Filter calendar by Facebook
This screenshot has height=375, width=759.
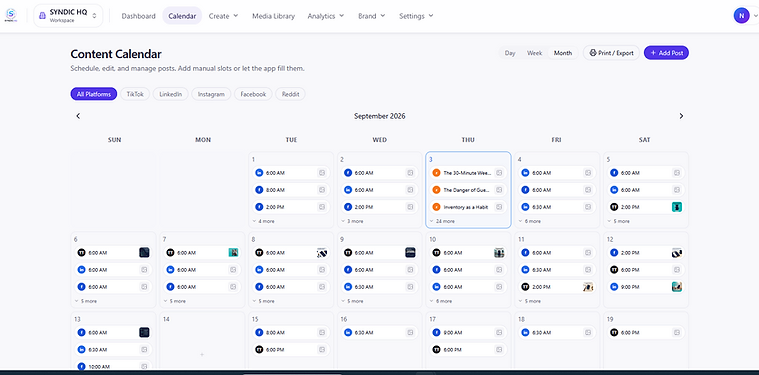tap(253, 94)
